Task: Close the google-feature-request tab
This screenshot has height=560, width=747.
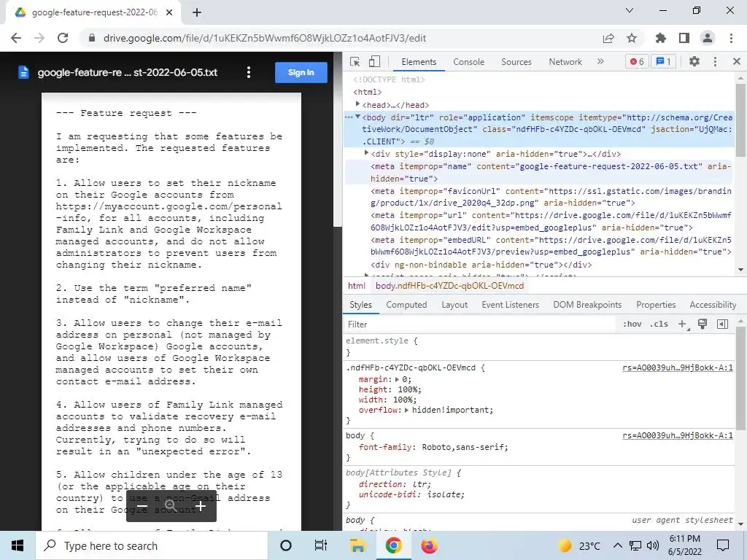Action: coord(169,12)
